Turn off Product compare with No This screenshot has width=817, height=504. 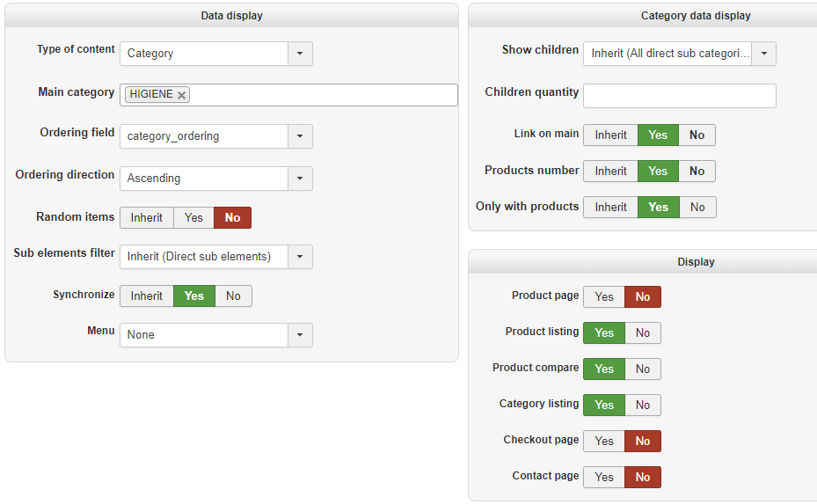click(643, 369)
